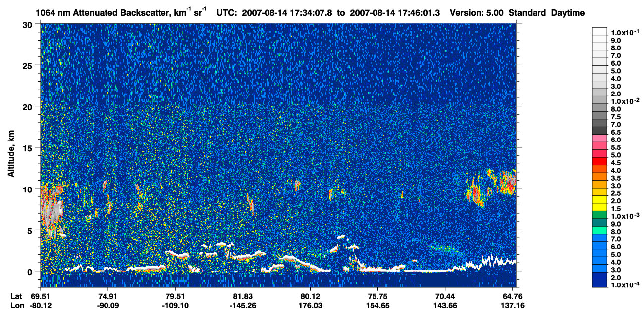Click the 'UTC:' label in the header
The width and height of the screenshot is (644, 330).
[227, 13]
